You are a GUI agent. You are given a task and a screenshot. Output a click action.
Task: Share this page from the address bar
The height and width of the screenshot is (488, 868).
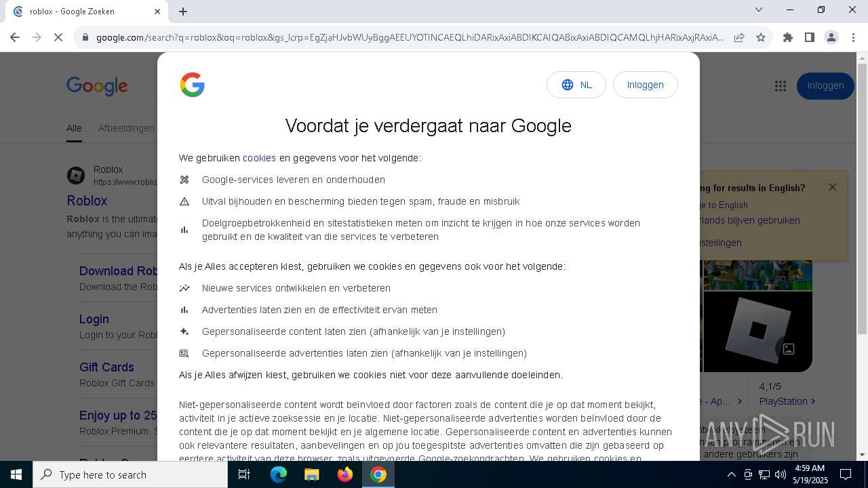(739, 37)
